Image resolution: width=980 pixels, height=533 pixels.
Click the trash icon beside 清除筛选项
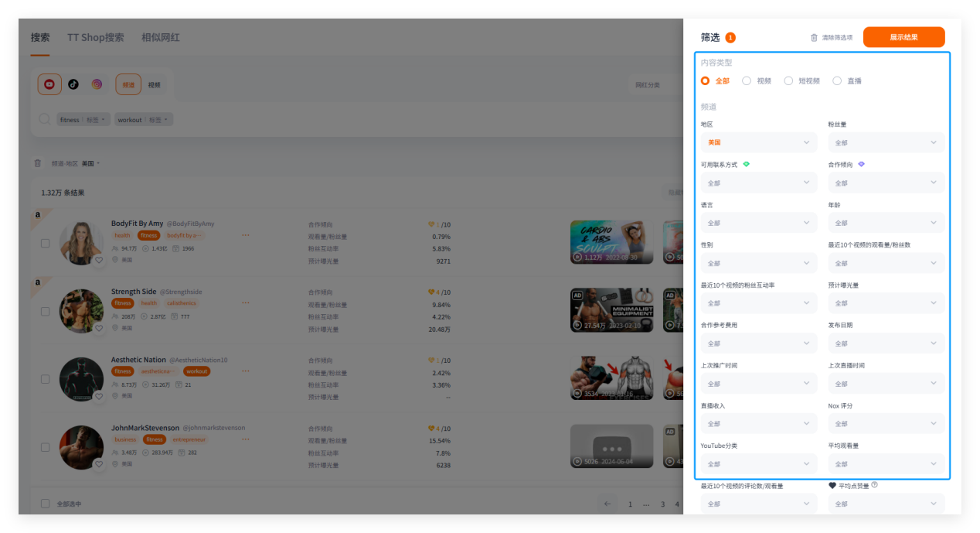[814, 37]
